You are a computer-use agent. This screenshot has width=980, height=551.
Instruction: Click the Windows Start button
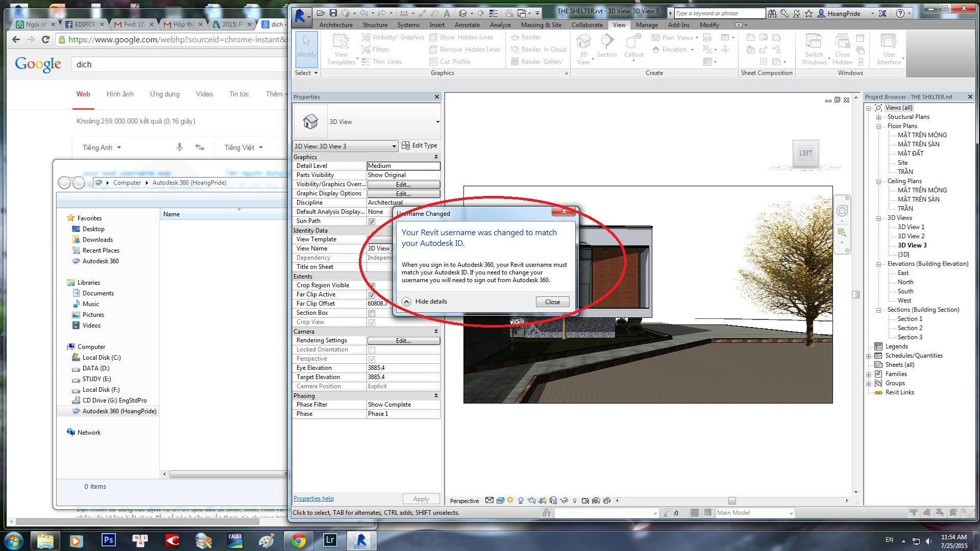[13, 540]
